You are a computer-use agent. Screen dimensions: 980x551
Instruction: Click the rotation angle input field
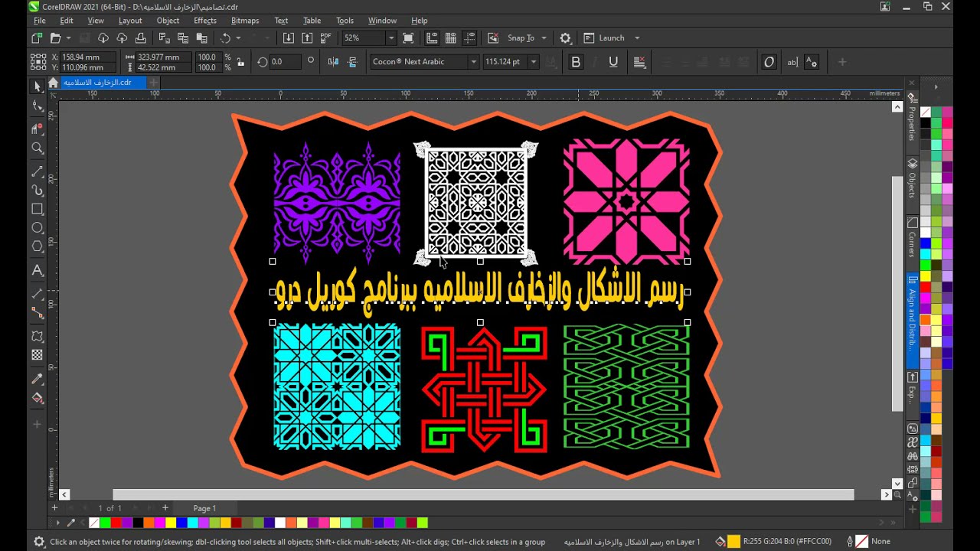click(x=285, y=62)
